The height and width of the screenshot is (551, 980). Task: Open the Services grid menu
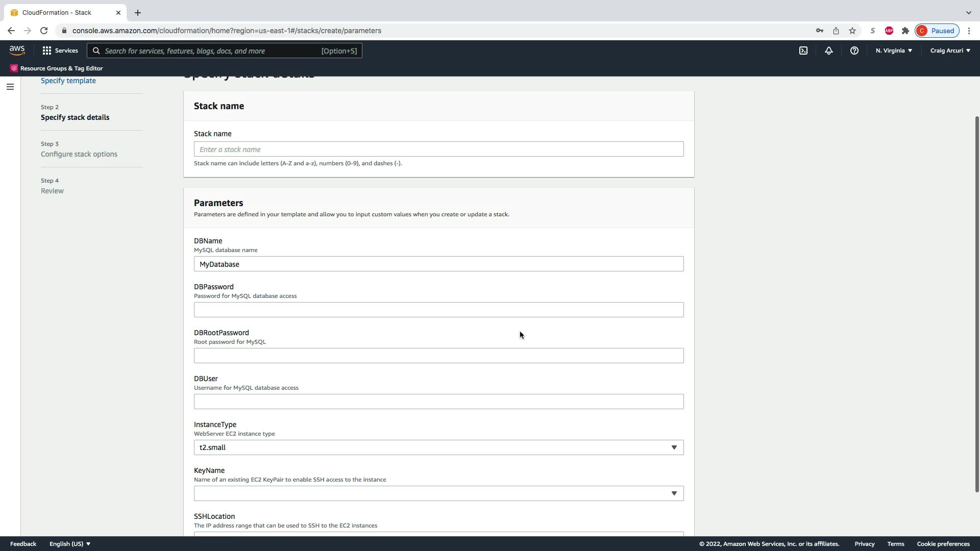(60, 51)
